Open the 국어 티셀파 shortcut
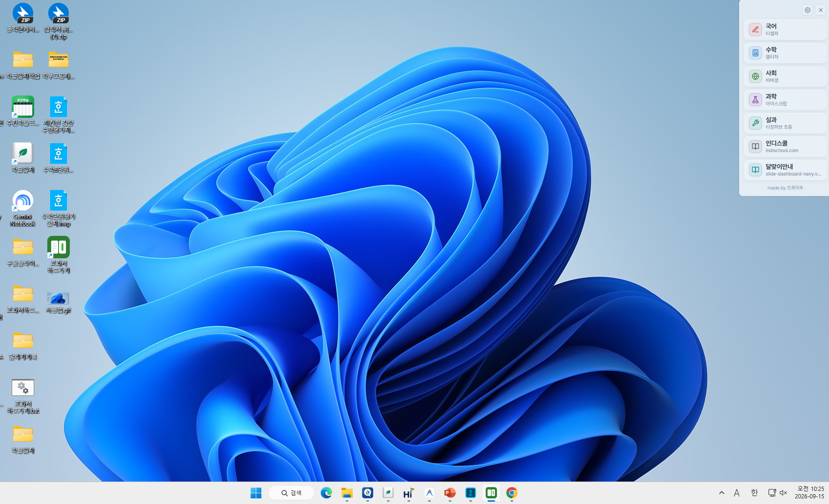 click(x=785, y=29)
